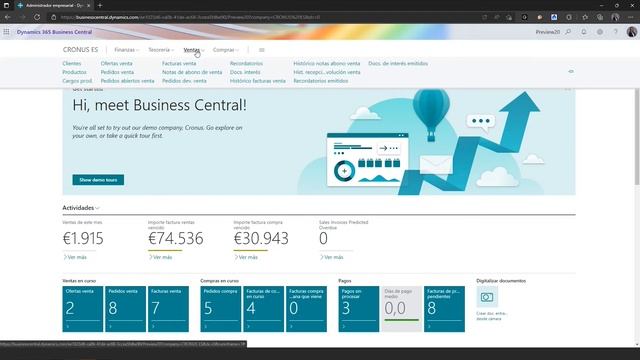The image size is (640, 360).
Task: Open Facturas venta in the Ventas submenu
Action: coord(179,63)
